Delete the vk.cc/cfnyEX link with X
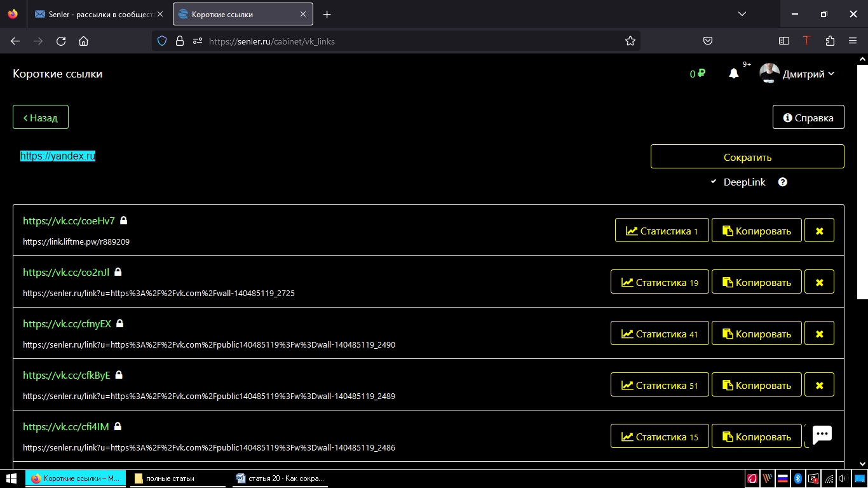 pos(819,334)
